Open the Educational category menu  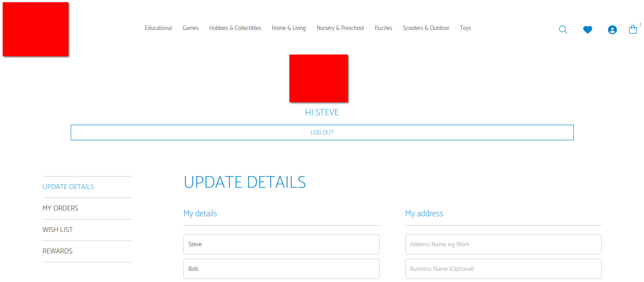(x=158, y=28)
